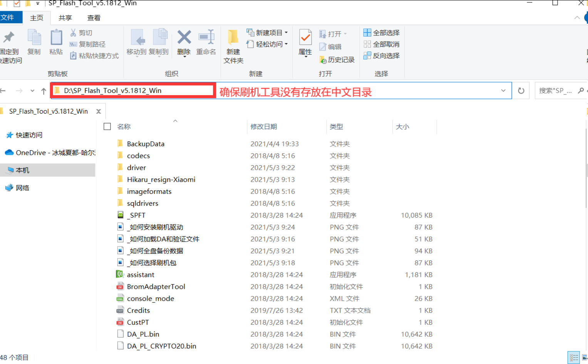The height and width of the screenshot is (364, 588).
Task: Click 反向选择 to invert selection
Action: [x=381, y=55]
